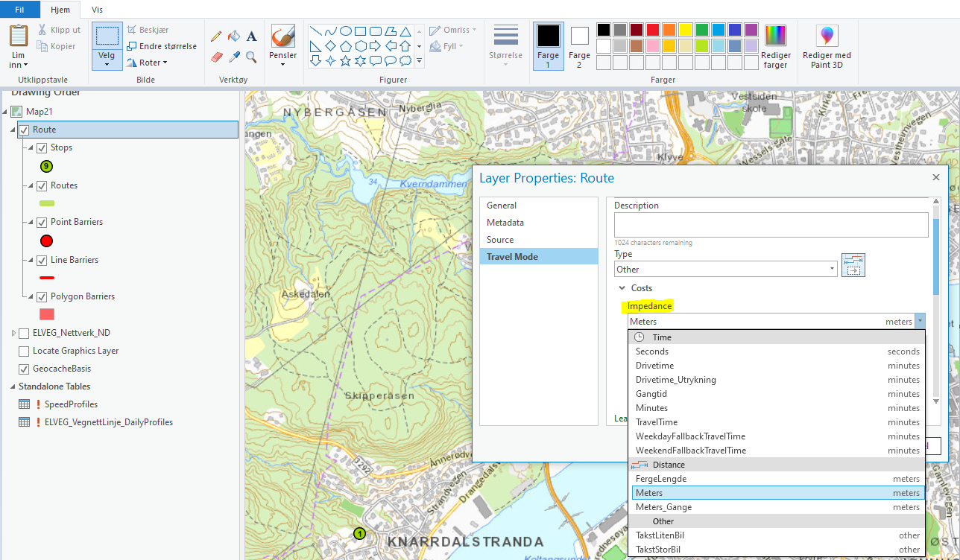Click the Description text field
The height and width of the screenshot is (560, 960).
[x=771, y=225]
